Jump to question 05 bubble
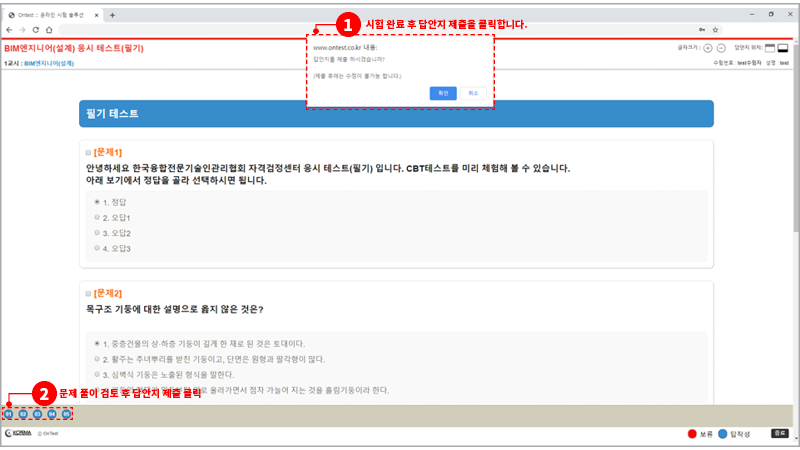Screen dimensions: 800x450 [66, 414]
